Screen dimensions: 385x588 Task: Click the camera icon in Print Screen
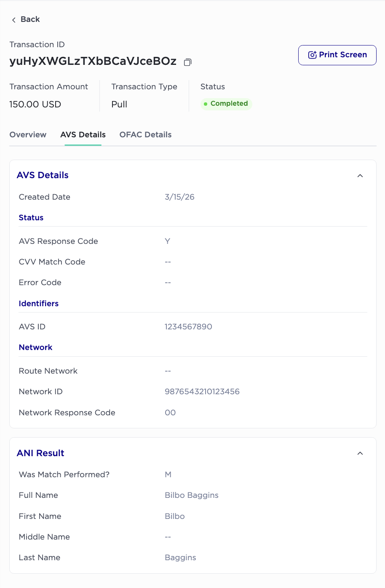312,55
